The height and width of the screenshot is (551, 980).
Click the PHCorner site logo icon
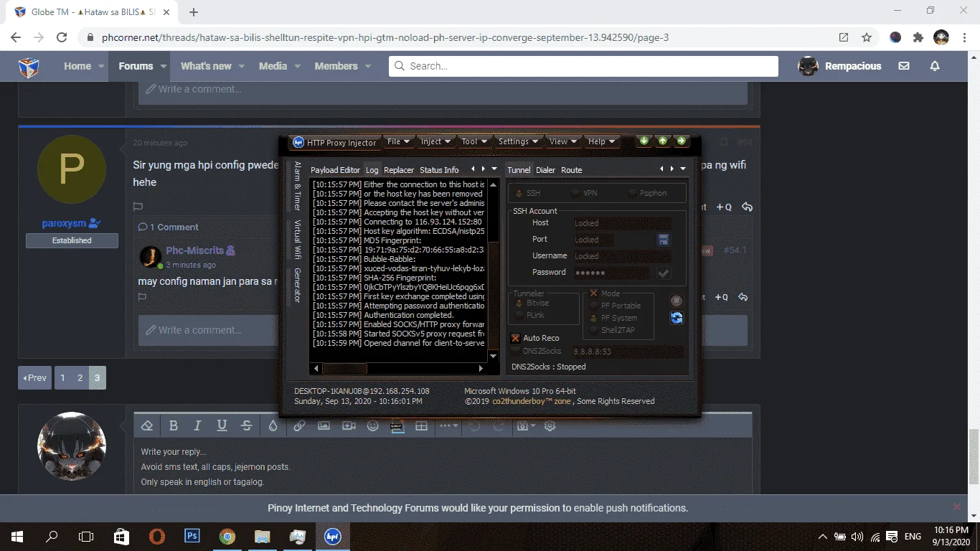coord(29,67)
